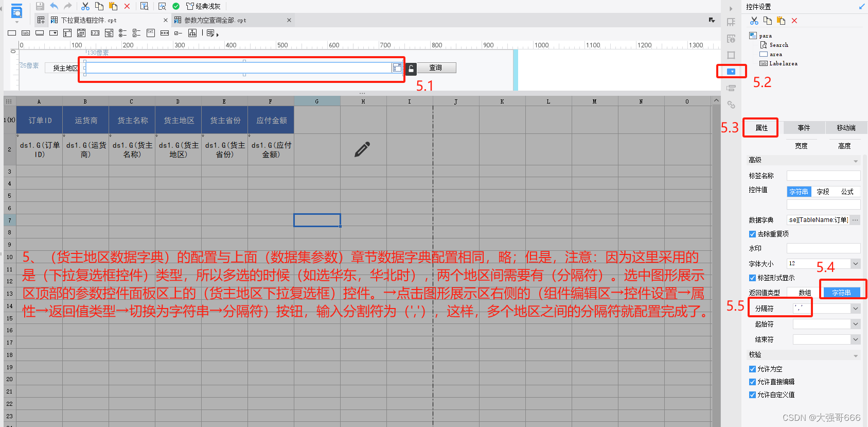This screenshot has height=427, width=868.
Task: Select the password widget icon
Action: pyautogui.click(x=165, y=33)
